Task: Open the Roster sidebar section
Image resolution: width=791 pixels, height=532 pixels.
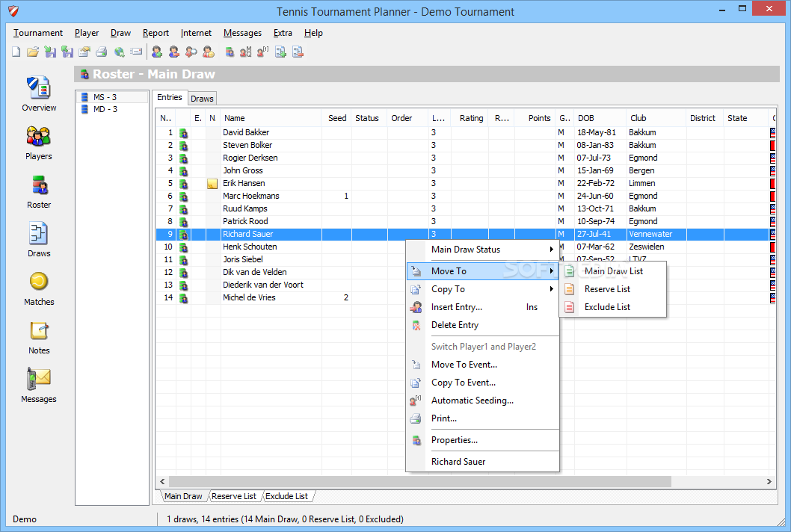Action: (x=39, y=191)
